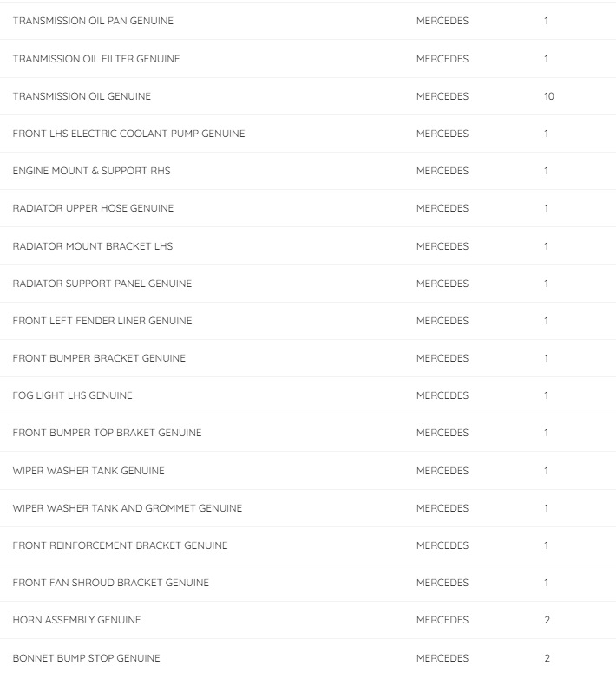This screenshot has width=616, height=685.
Task: Select RADIATOR UPPER HOSE GENUINE row
Action: pos(93,208)
